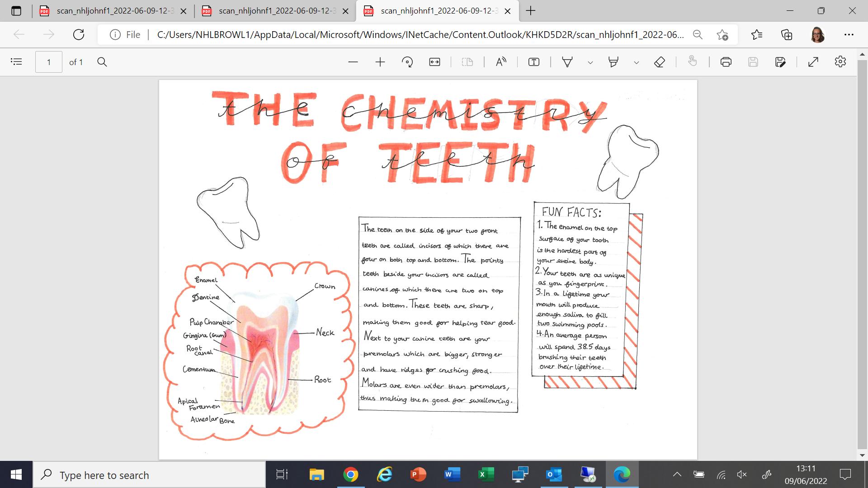
Task: Expand the Draw tool options dropdown
Action: pyautogui.click(x=590, y=62)
